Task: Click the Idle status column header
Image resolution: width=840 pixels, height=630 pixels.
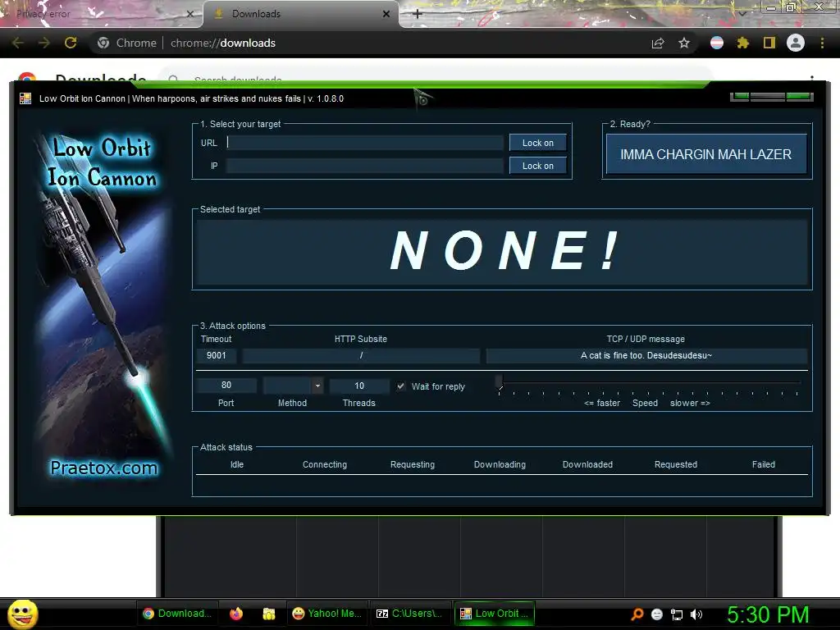Action: tap(237, 464)
